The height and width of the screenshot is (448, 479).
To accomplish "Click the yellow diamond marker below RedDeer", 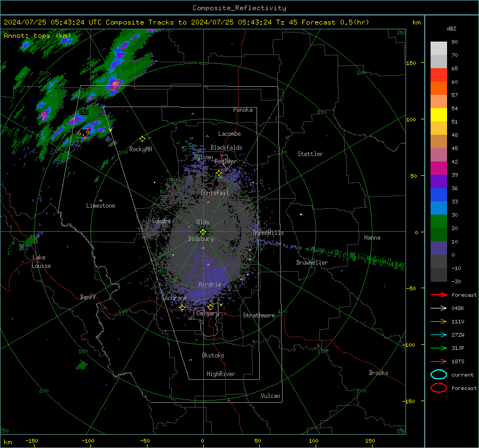I will tap(219, 173).
